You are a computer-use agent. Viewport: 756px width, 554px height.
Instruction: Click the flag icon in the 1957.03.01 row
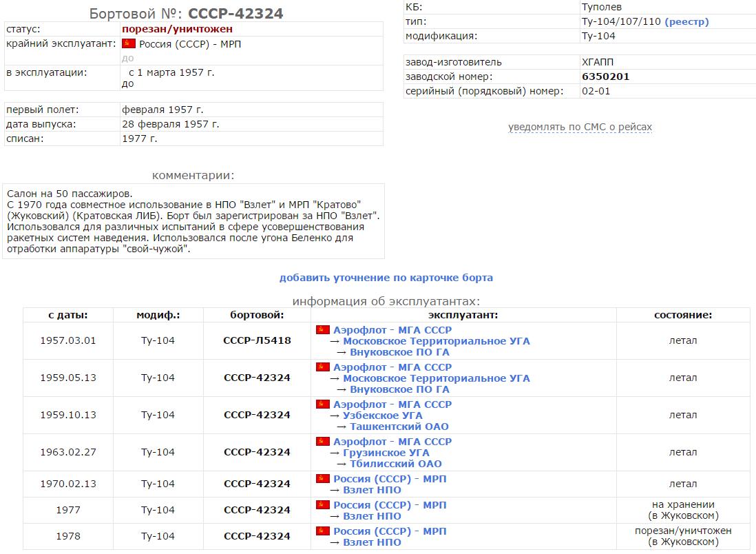(322, 330)
